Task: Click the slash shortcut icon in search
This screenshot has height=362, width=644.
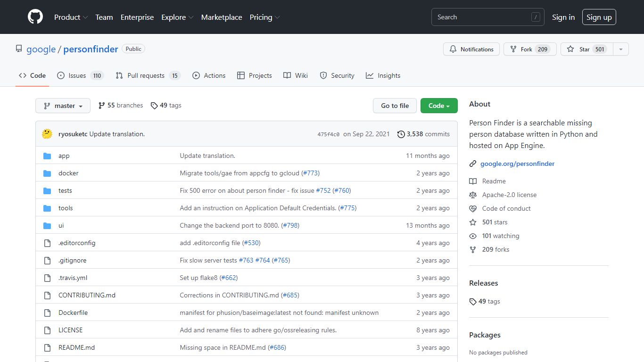Action: point(536,17)
